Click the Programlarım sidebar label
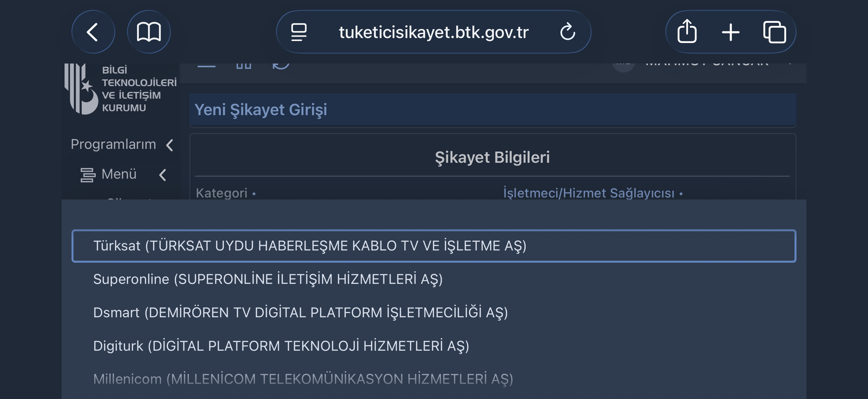Screen dimensions: 868x399 click(113, 144)
